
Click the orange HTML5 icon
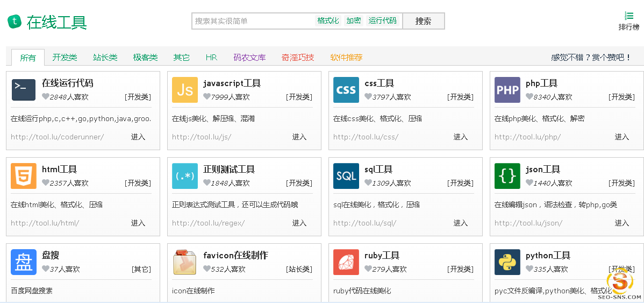pos(24,176)
